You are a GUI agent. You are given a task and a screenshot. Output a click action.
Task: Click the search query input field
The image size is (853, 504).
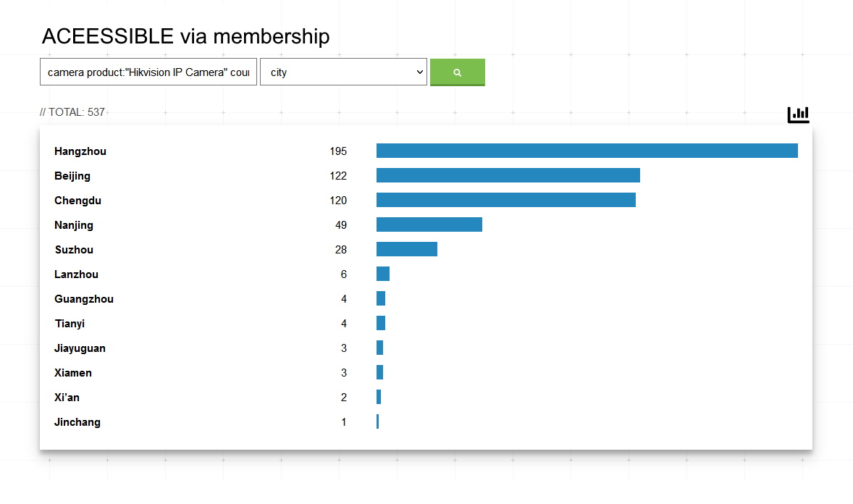click(148, 72)
